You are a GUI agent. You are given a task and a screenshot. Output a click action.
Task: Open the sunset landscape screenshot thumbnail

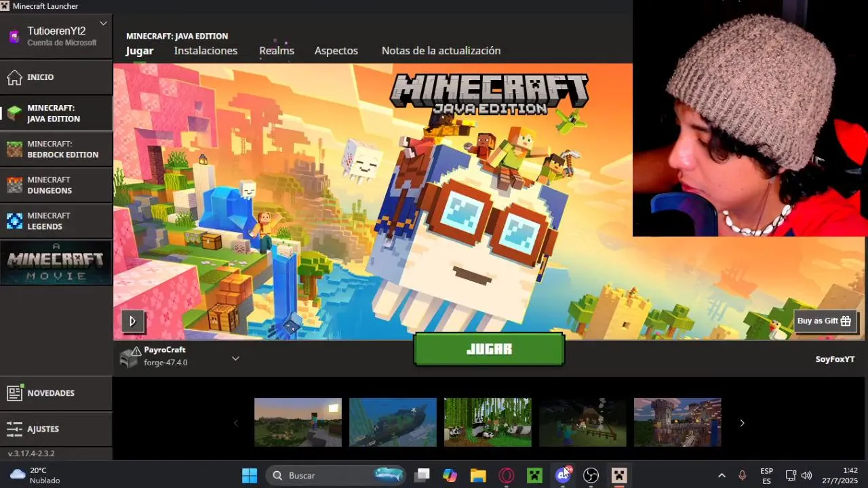[298, 422]
